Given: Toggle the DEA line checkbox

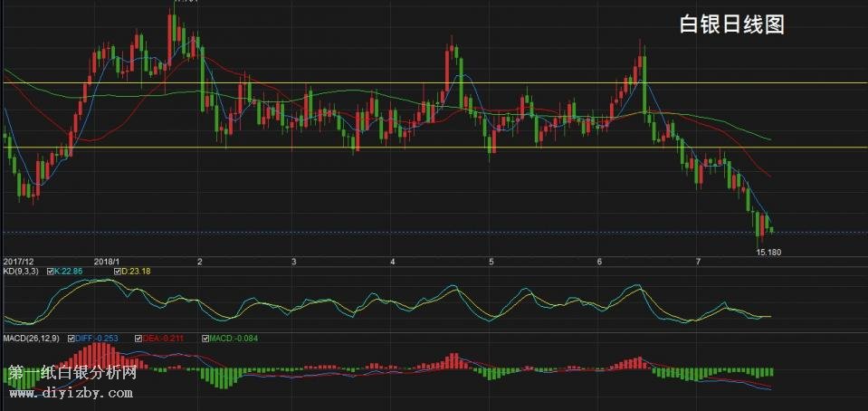Looking at the screenshot, I should pyautogui.click(x=138, y=339).
